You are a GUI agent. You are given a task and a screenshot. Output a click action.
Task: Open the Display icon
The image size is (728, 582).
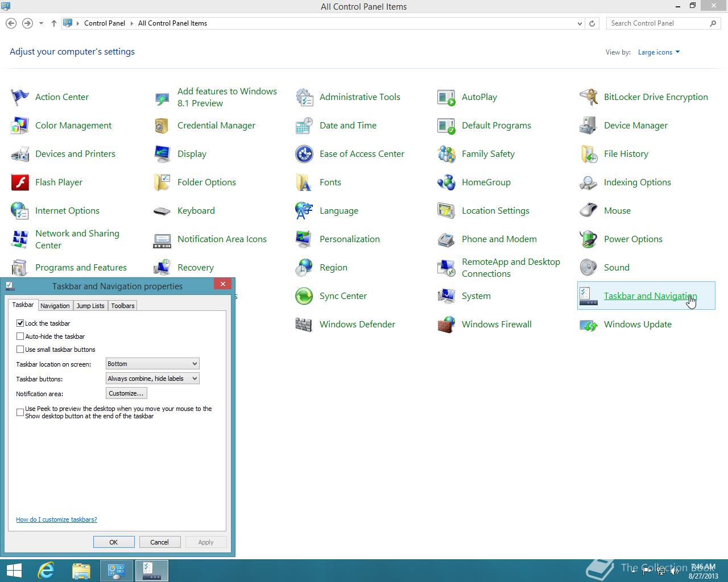[162, 154]
